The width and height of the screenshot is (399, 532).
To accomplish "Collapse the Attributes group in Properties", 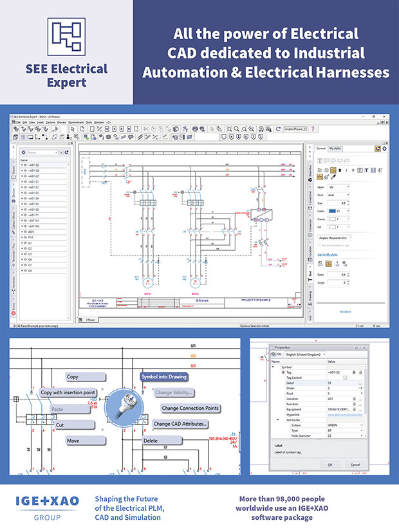I will [x=278, y=420].
